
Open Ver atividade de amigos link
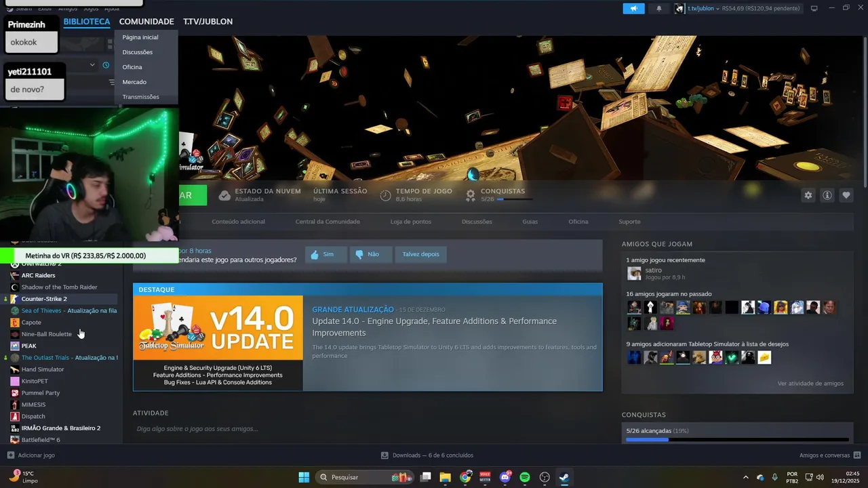tap(810, 384)
